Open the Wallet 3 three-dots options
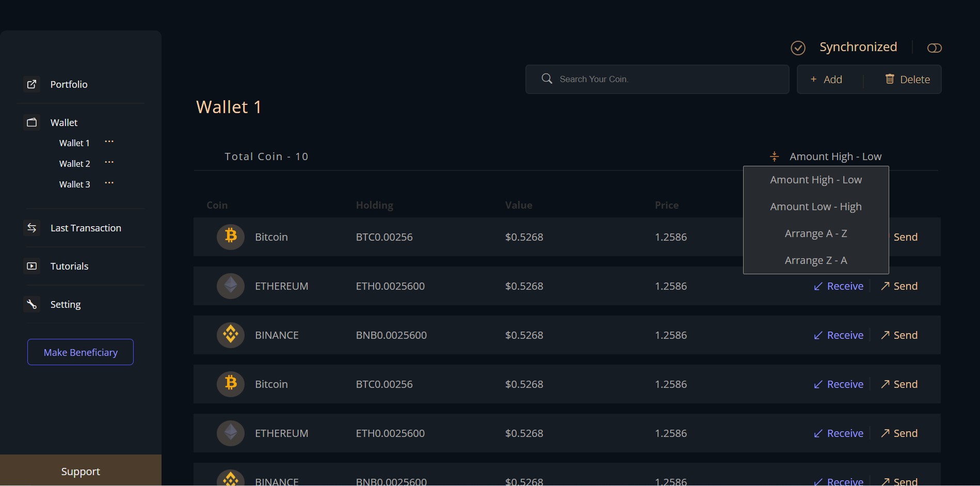Image resolution: width=980 pixels, height=486 pixels. (109, 183)
